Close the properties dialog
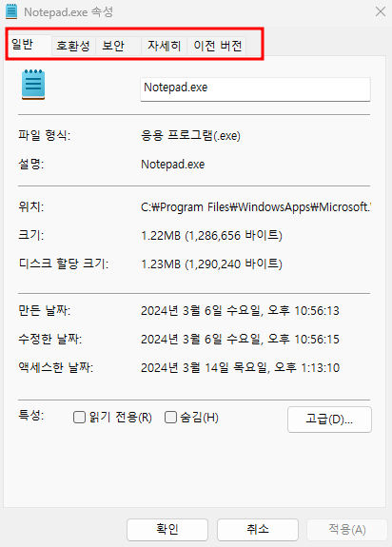This screenshot has width=392, height=547. coord(381,11)
